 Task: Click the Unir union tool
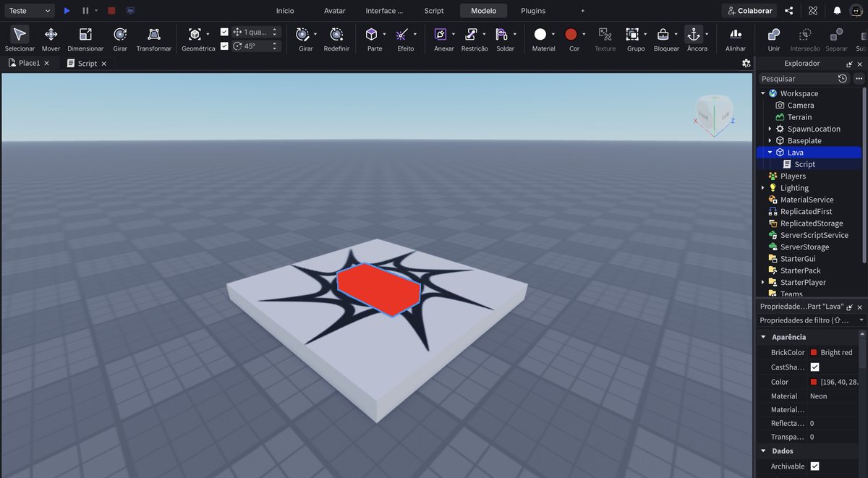[774, 39]
